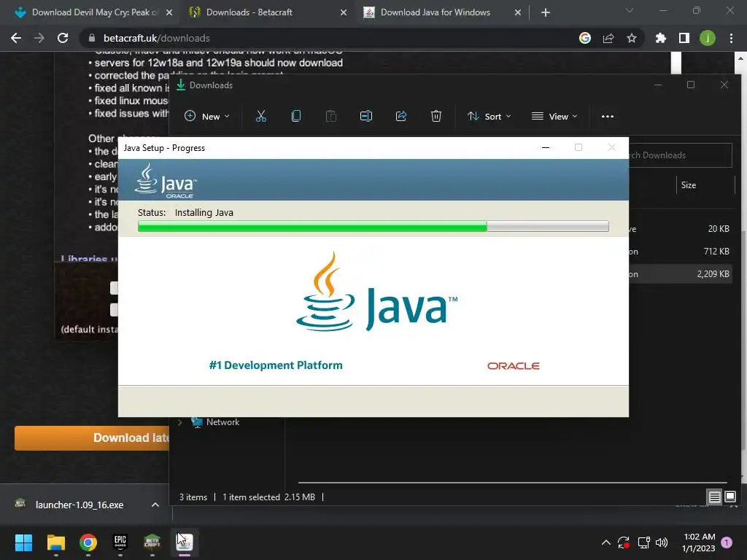Open the clock showing 1:02 AM
Viewport: 747px width, 560px height.
coord(699,542)
